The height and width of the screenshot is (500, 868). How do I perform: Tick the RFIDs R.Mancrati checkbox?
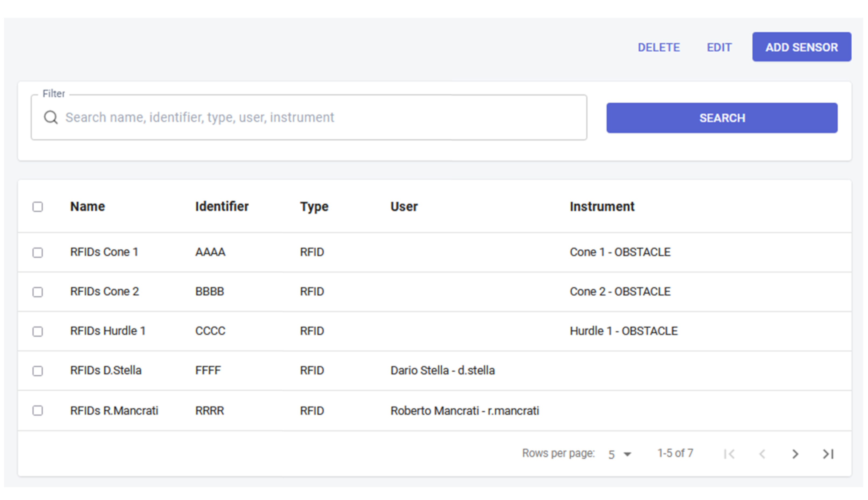tap(38, 410)
